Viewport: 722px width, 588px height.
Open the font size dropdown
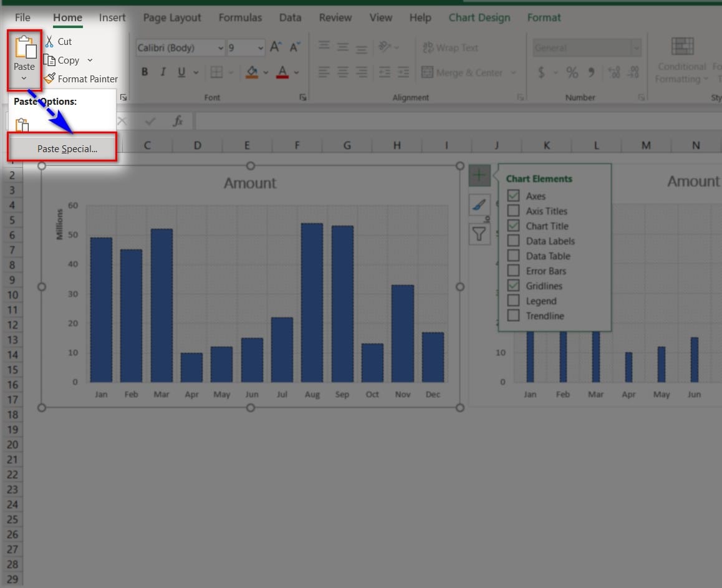[260, 48]
